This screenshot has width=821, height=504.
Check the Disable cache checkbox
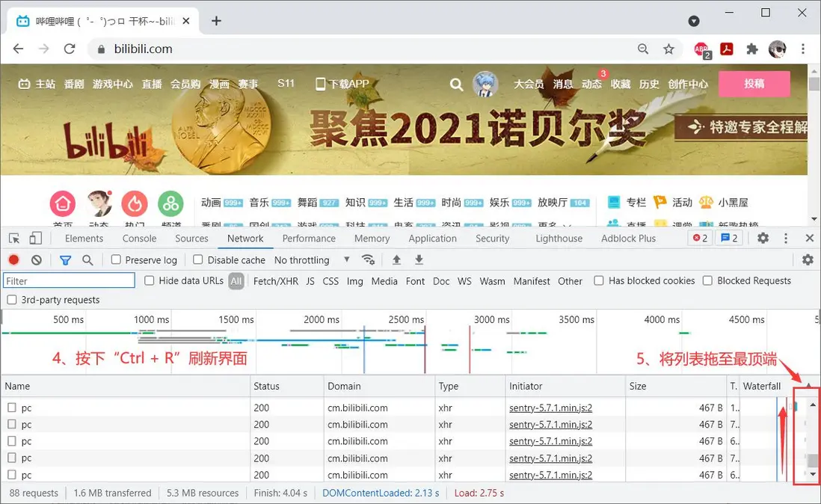coord(198,259)
